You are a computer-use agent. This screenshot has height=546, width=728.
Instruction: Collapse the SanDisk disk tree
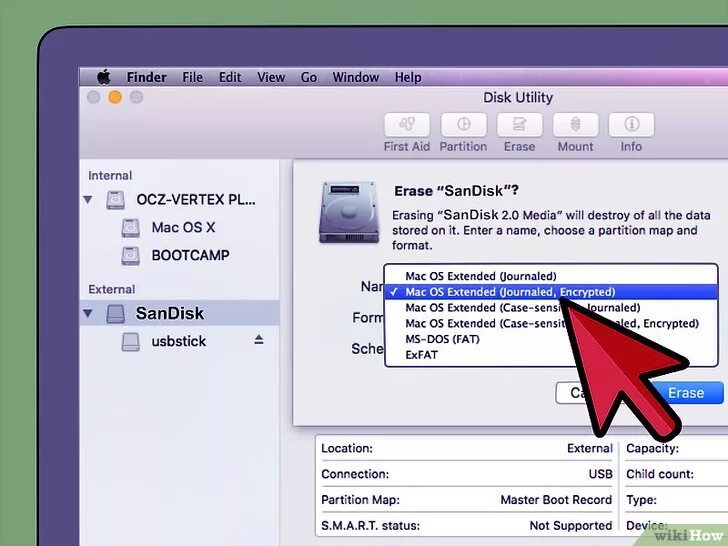tap(88, 313)
